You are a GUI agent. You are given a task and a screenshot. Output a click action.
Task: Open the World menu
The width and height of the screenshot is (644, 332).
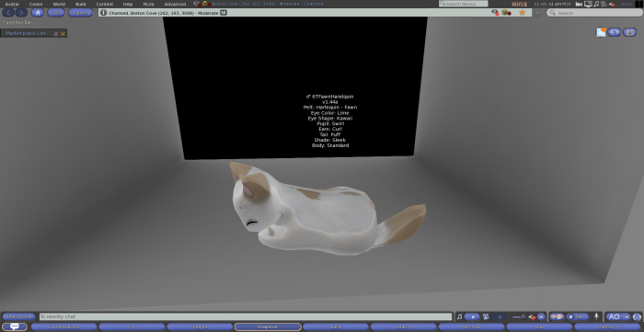point(59,4)
